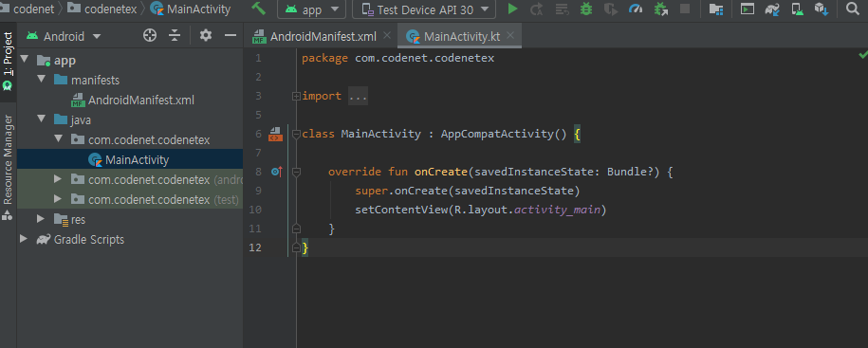The height and width of the screenshot is (348, 868).
Task: Open the SDK Manager cube icon
Action: click(821, 9)
